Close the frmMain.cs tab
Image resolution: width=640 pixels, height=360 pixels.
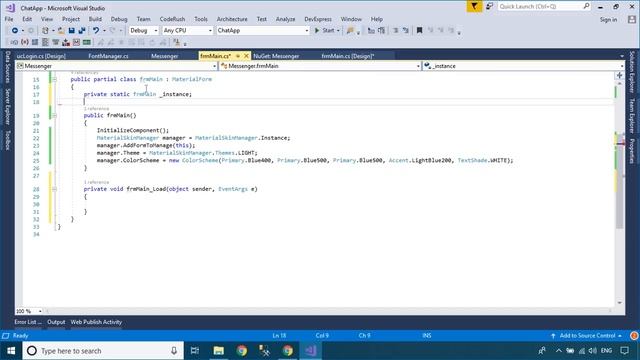click(246, 56)
